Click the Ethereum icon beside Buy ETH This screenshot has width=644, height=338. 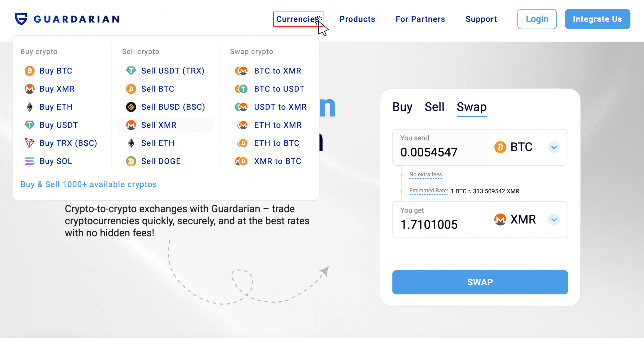30,107
